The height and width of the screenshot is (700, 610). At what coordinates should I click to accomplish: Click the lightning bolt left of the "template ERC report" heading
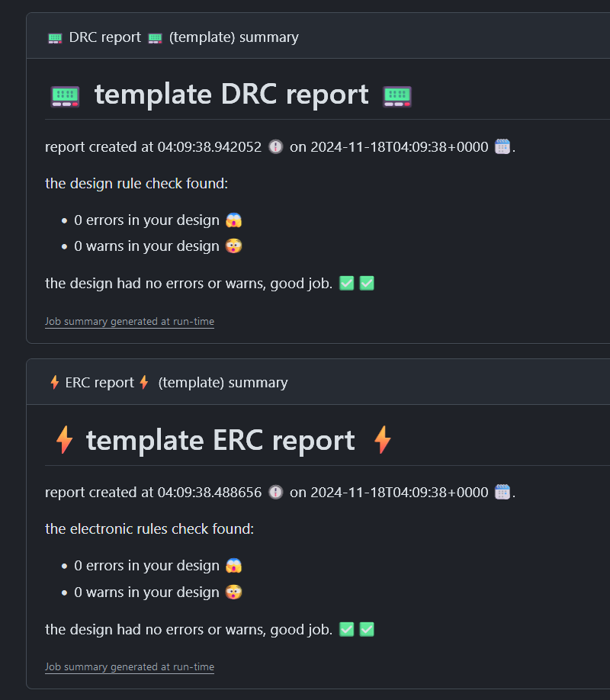coord(64,440)
